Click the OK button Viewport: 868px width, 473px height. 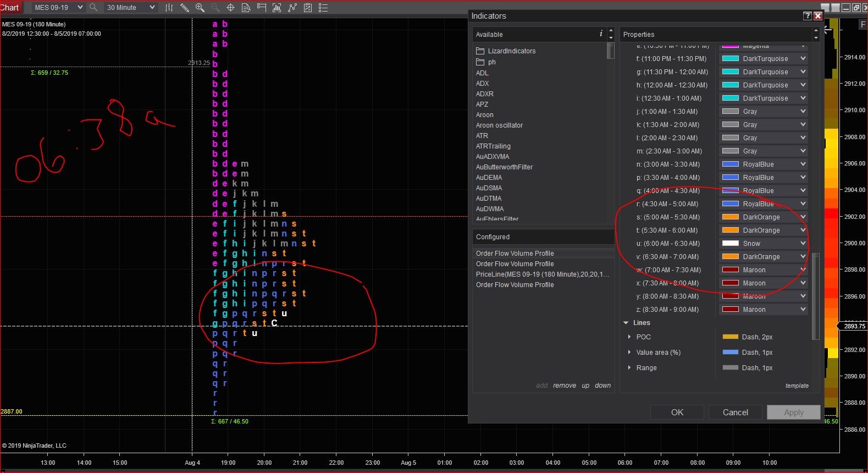(677, 413)
